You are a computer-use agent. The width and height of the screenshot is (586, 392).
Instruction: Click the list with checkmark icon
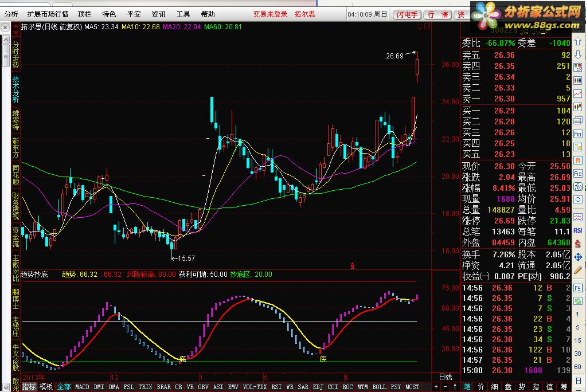pos(578,67)
